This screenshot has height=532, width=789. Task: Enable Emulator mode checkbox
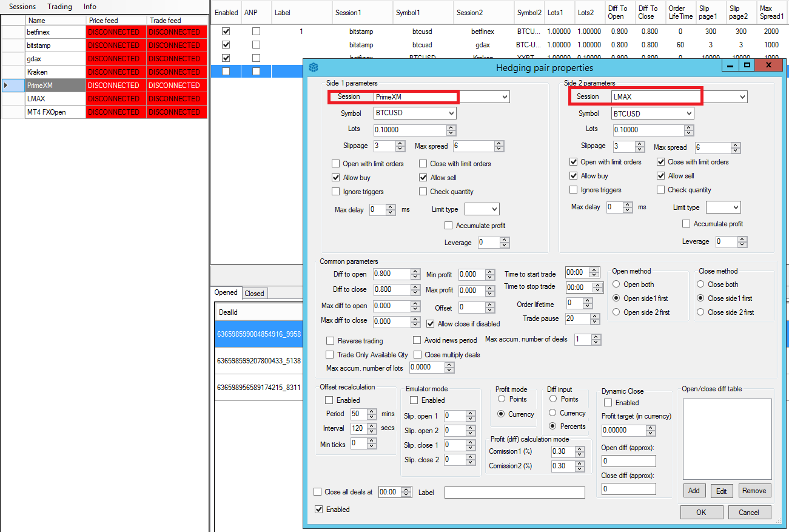pyautogui.click(x=414, y=400)
